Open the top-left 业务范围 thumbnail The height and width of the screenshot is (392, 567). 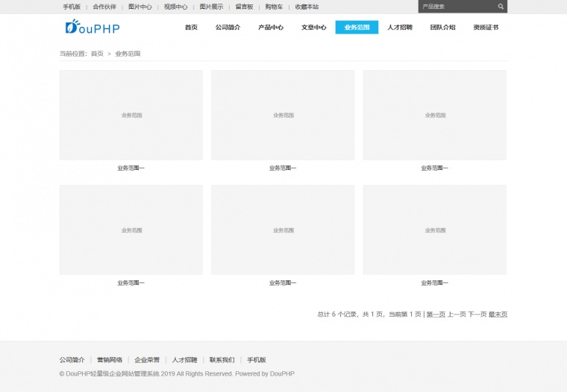pos(131,115)
